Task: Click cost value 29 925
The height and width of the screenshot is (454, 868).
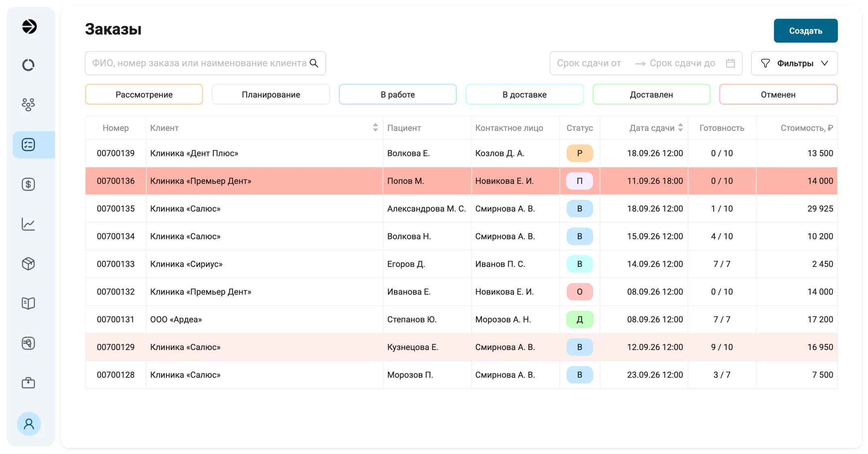Action: tap(820, 209)
